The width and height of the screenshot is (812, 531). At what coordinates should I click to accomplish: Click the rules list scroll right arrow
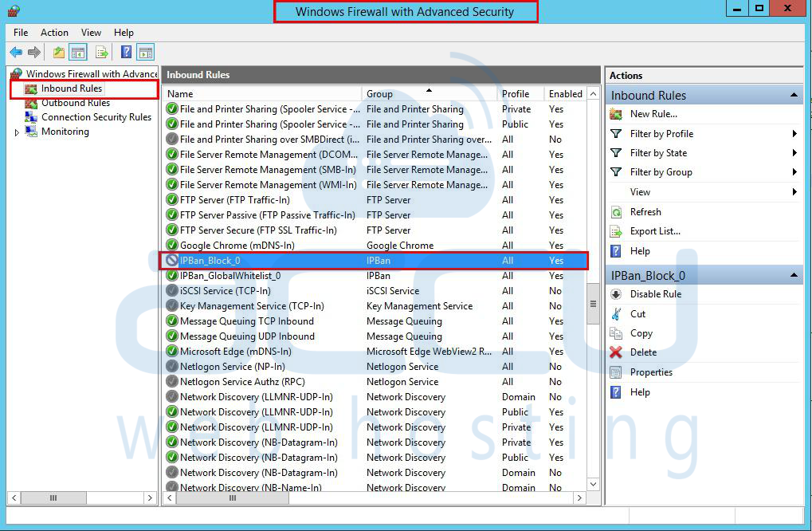579,498
